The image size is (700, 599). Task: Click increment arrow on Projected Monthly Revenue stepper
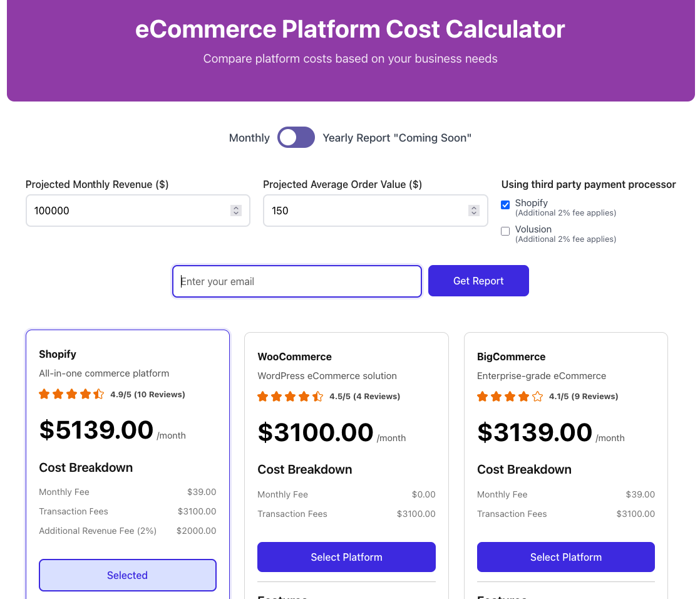236,207
